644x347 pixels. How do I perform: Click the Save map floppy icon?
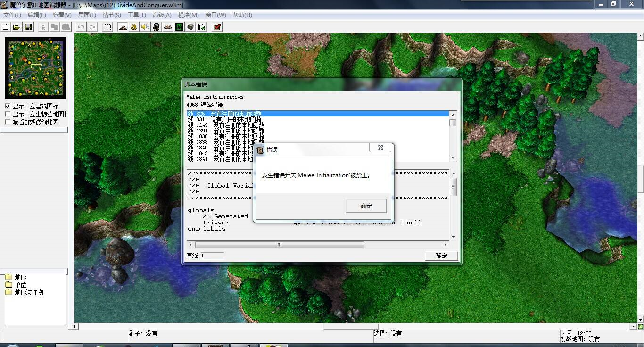(28, 27)
